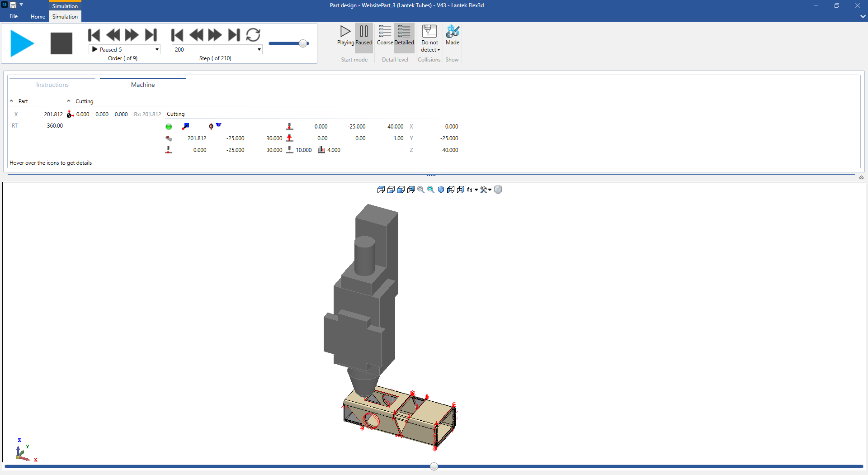Screen dimensions: 868x475
Task: Open the viewer options glasses icon
Action: [470, 190]
